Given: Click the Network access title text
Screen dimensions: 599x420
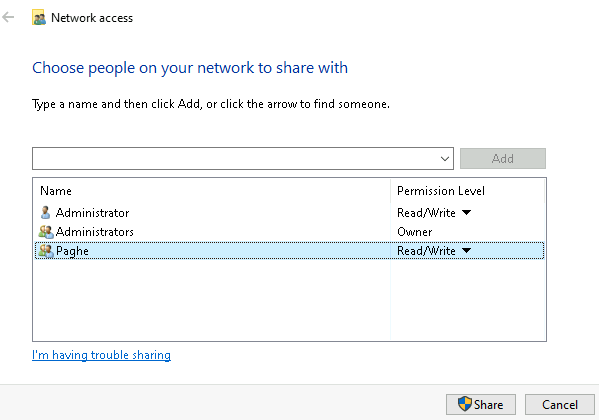Looking at the screenshot, I should coord(92,18).
